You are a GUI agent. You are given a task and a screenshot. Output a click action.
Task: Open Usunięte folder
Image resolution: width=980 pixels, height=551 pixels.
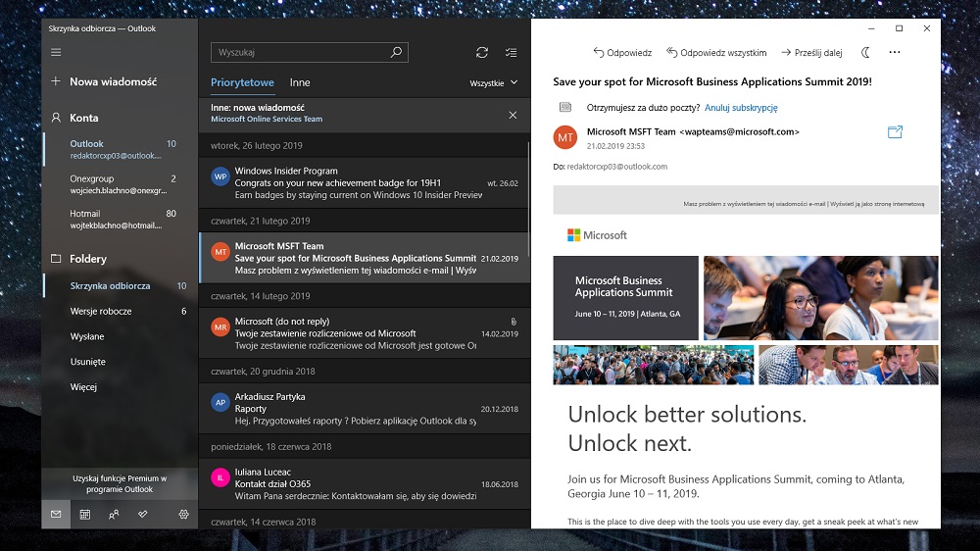click(120, 362)
